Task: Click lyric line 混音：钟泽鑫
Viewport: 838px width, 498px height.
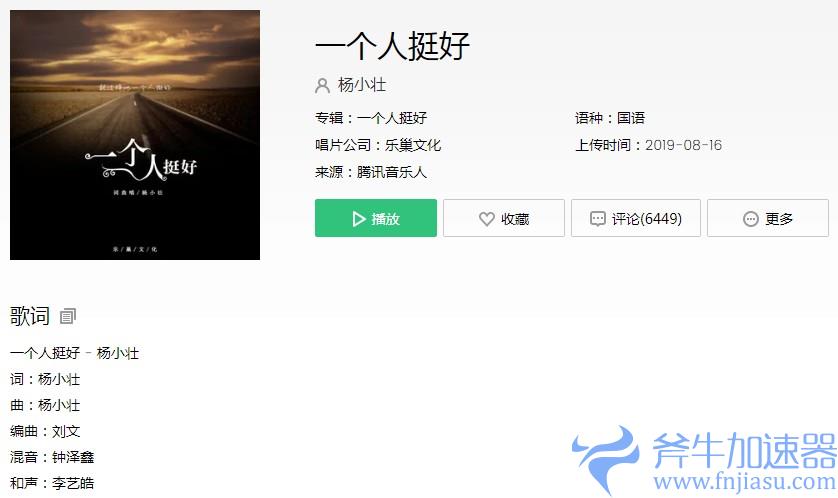Action: [x=52, y=457]
